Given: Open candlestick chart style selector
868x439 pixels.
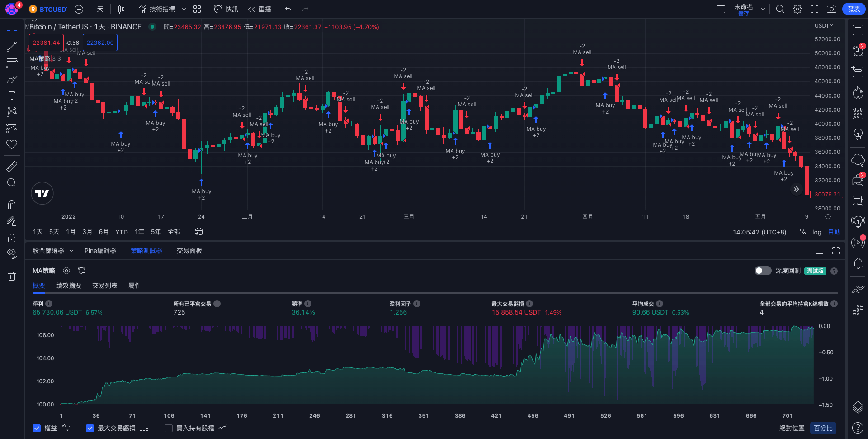Looking at the screenshot, I should click(121, 9).
